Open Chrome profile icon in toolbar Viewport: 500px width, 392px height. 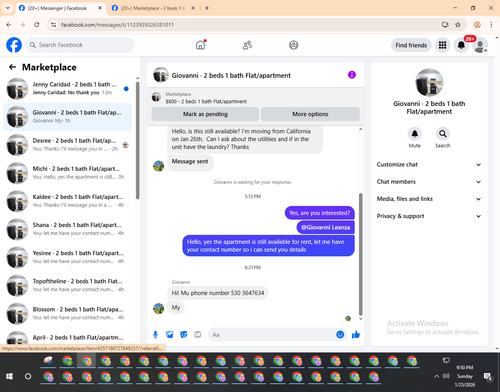pyautogui.click(x=477, y=25)
